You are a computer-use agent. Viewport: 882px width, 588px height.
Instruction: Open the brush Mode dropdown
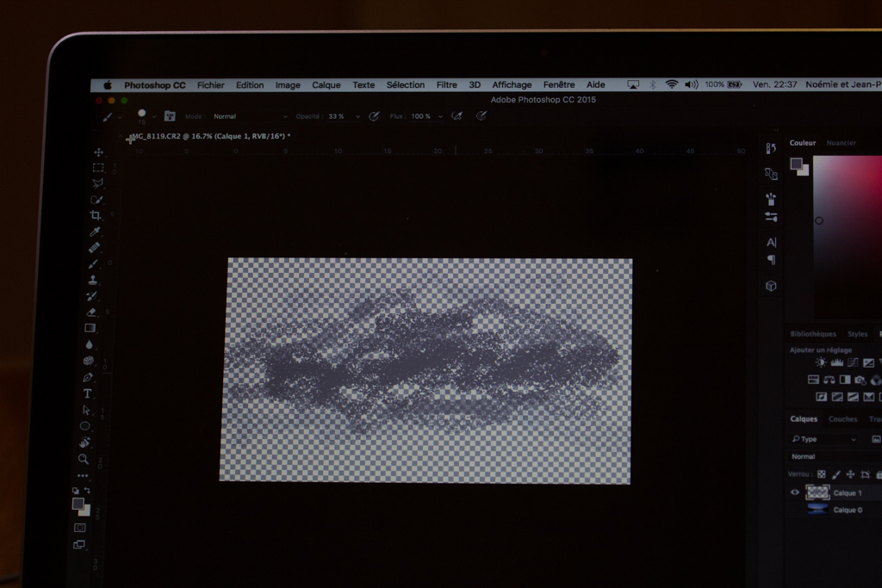249,116
